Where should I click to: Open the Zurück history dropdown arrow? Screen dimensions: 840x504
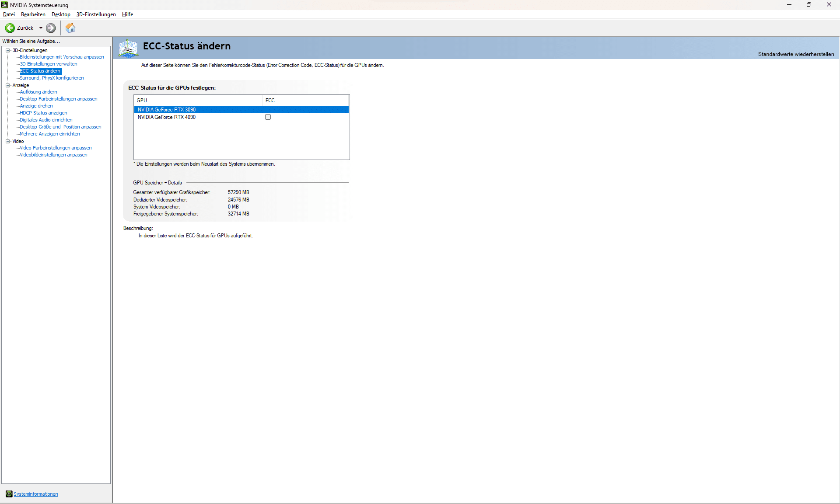[x=41, y=28]
